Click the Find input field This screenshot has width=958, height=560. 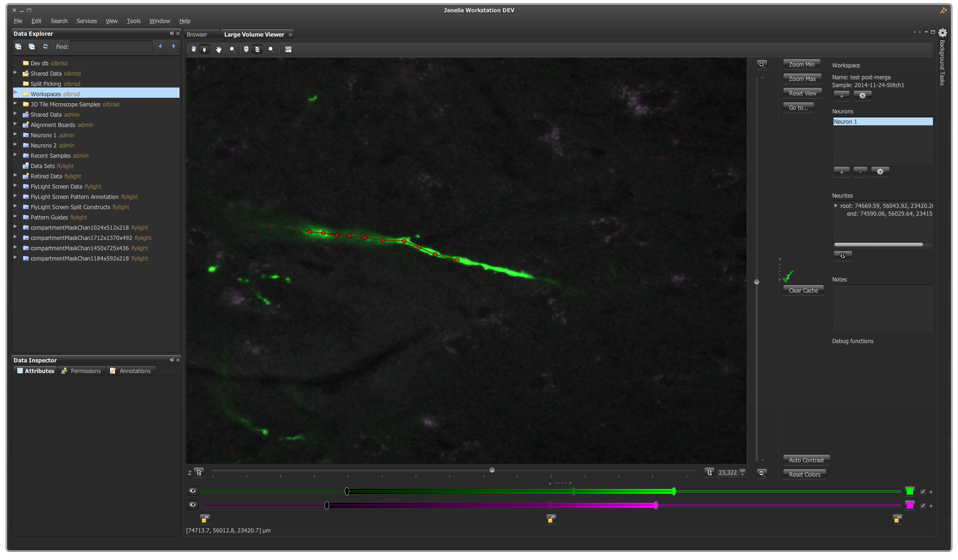(111, 47)
